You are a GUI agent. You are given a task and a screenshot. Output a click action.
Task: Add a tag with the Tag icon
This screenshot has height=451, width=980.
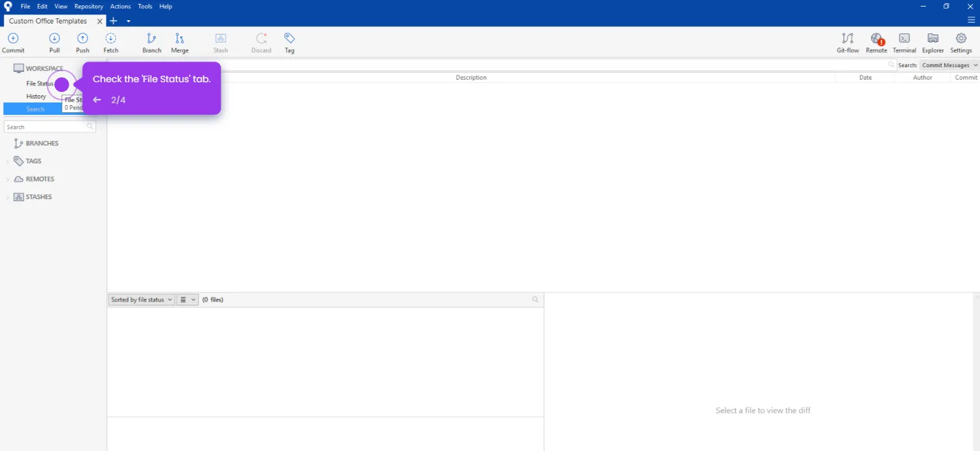coord(289,43)
